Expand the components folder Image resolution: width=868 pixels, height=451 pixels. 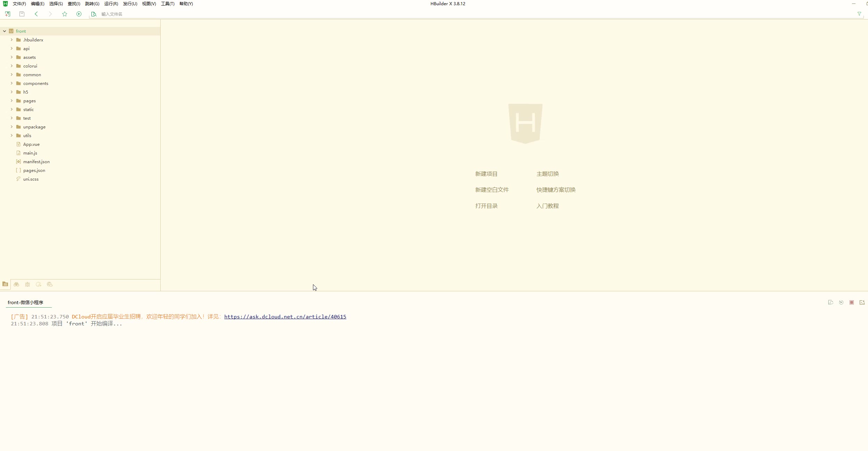point(11,83)
